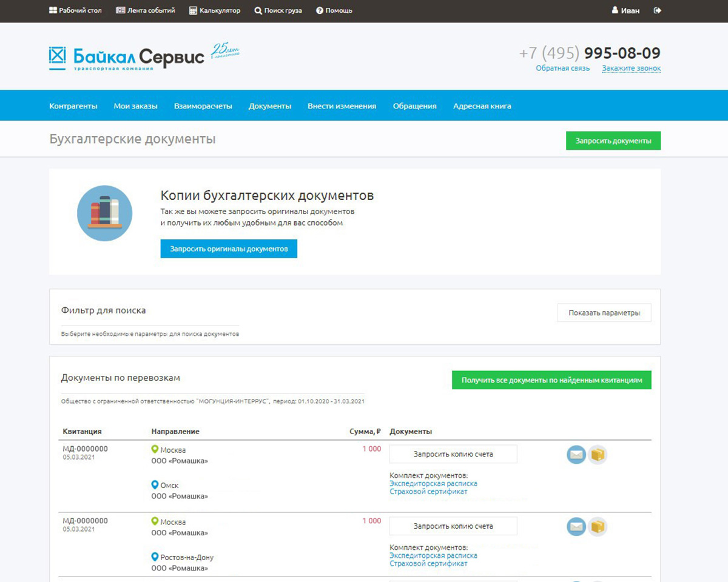Click the package box icon in first row

point(598,455)
